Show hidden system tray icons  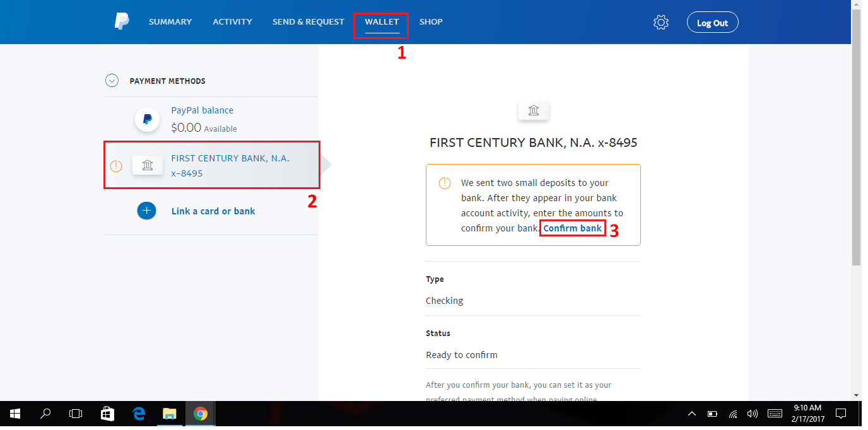[692, 414]
